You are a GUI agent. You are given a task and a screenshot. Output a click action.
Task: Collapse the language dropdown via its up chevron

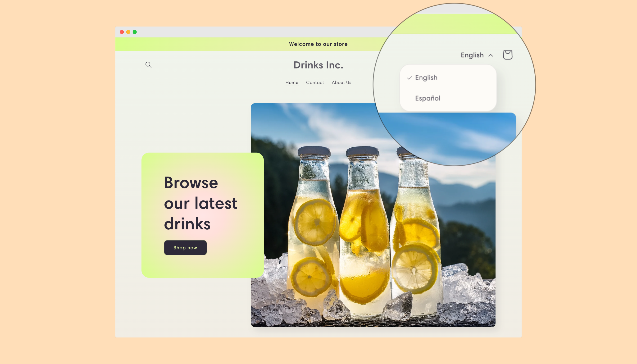(x=491, y=55)
